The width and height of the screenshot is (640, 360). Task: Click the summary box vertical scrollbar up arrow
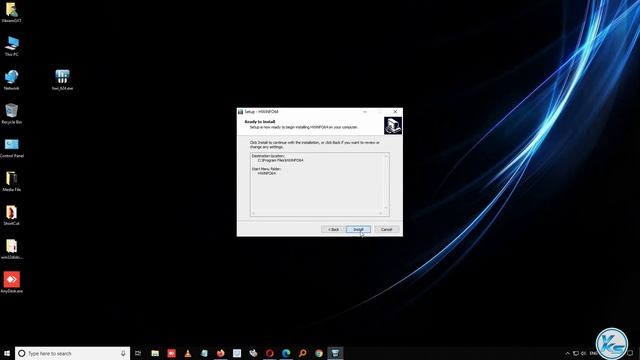[386, 156]
